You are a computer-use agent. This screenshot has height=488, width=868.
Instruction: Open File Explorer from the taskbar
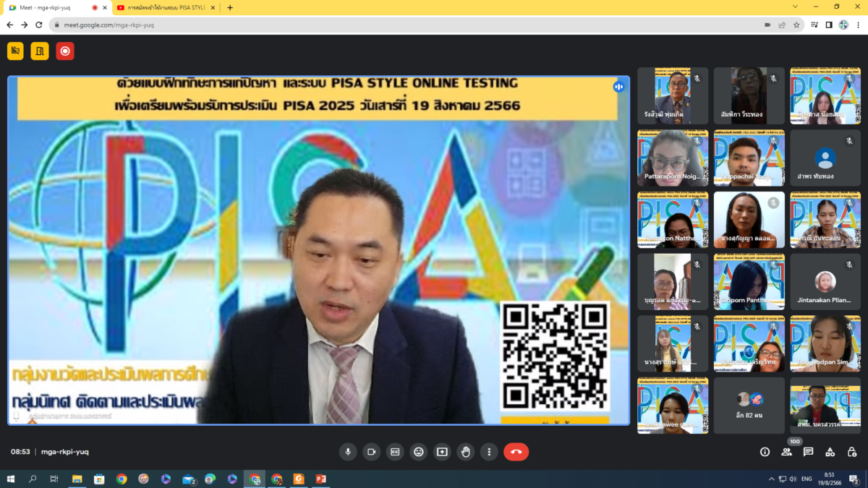coord(77,479)
